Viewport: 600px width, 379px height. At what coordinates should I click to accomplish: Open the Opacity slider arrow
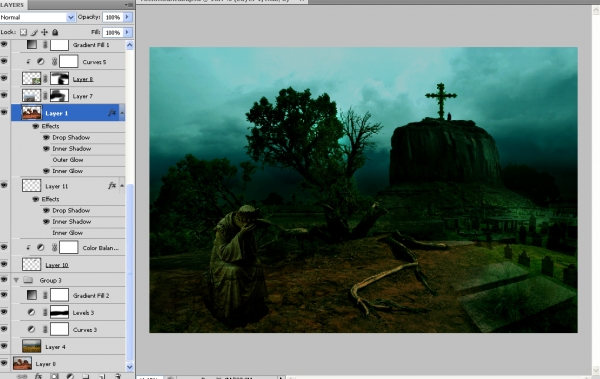point(128,17)
